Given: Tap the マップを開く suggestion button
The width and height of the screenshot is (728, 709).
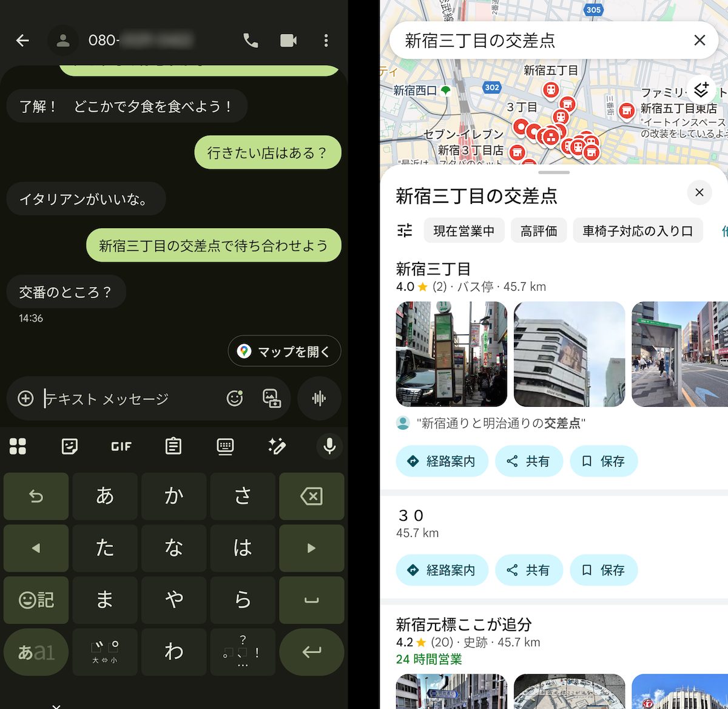Looking at the screenshot, I should pos(285,351).
